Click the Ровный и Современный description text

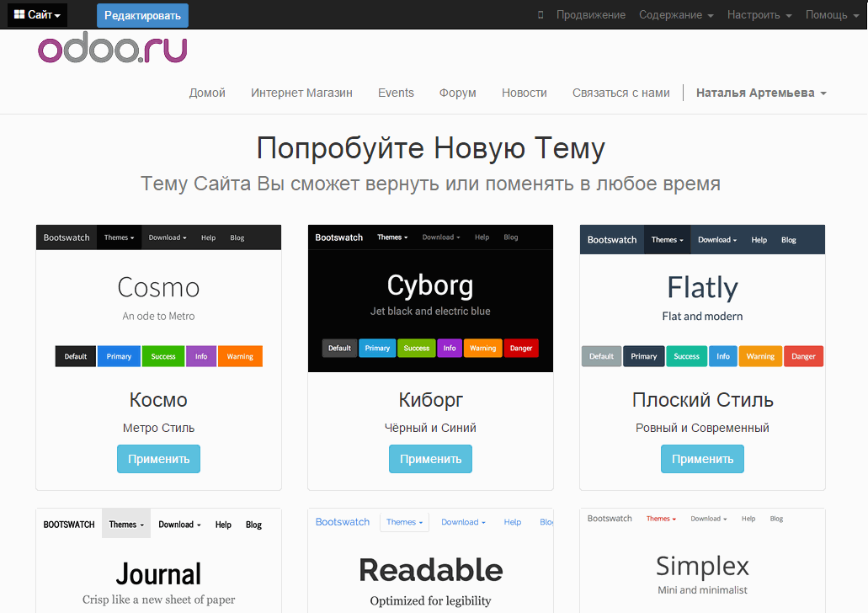coord(702,428)
